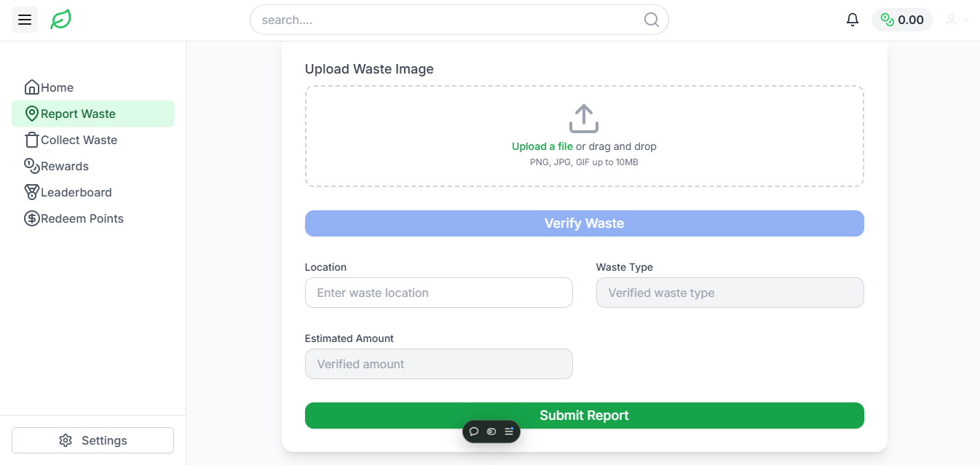Select the Home icon in the sidebar
The width and height of the screenshot is (980, 465).
(31, 87)
